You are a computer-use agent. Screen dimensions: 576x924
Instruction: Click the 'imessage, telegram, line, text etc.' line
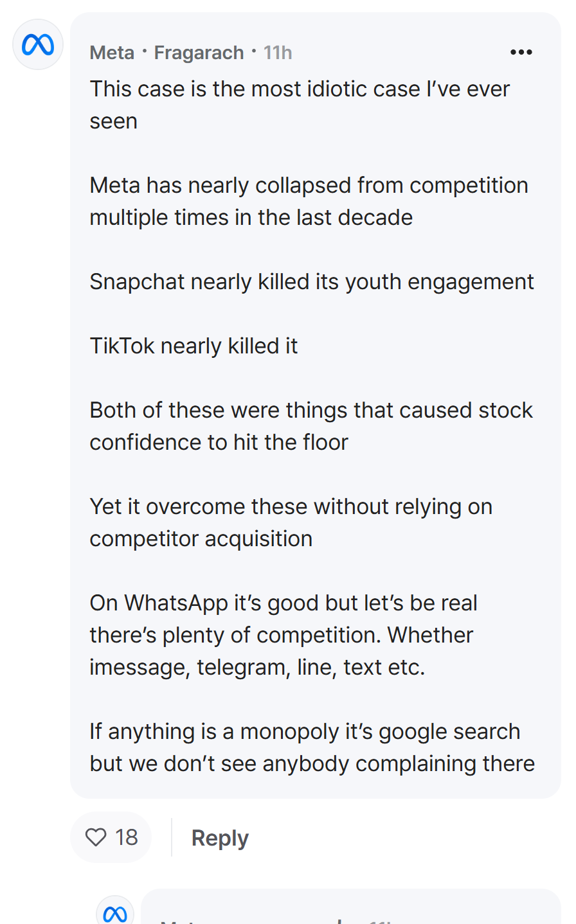point(257,667)
